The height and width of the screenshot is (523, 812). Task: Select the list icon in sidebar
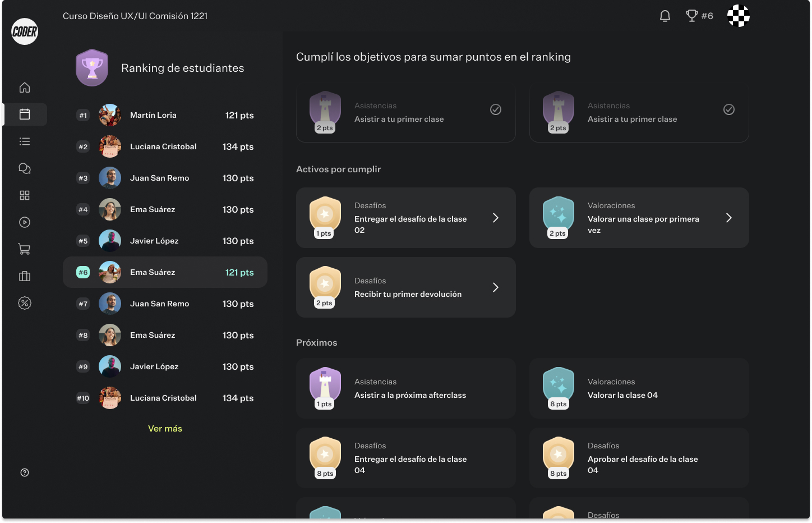tap(25, 141)
